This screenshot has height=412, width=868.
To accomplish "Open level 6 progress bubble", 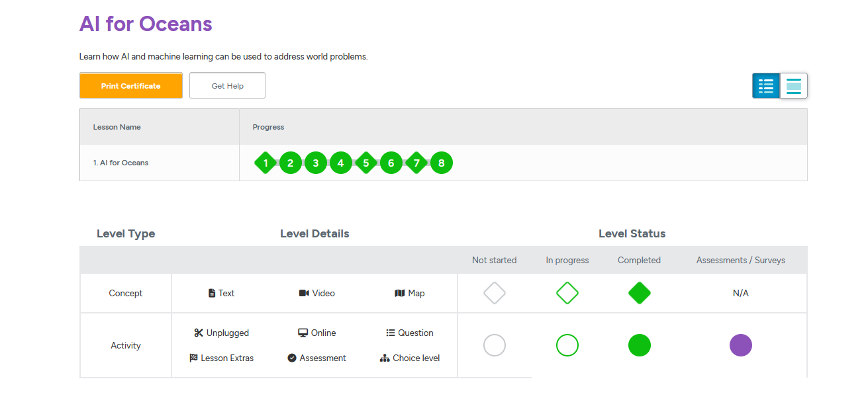I will click(391, 163).
